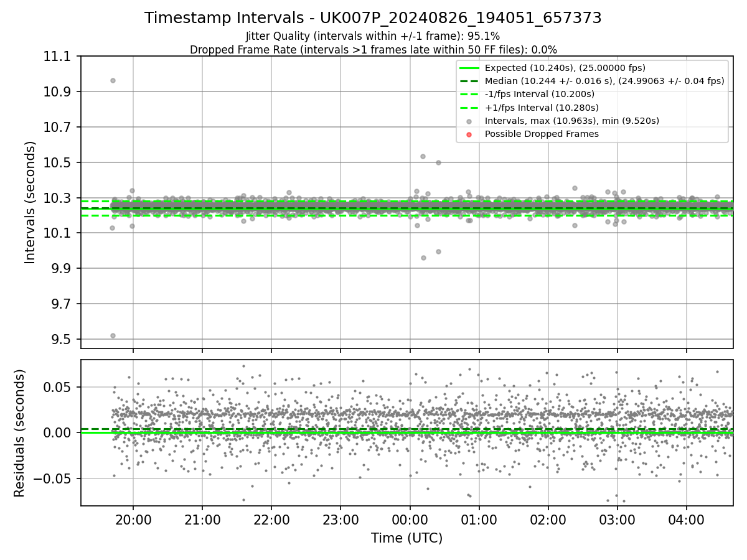This screenshot has width=747, height=560.
Task: Click the 21:00 time tick label
Action: pos(202,520)
